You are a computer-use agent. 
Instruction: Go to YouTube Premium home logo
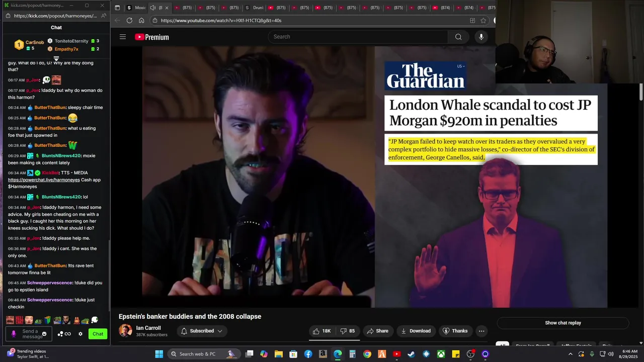151,37
